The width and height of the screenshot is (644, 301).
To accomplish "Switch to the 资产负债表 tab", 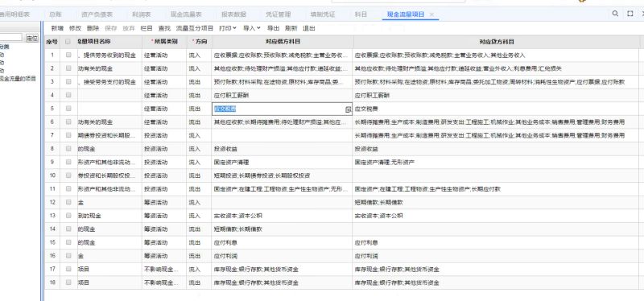I will (97, 14).
